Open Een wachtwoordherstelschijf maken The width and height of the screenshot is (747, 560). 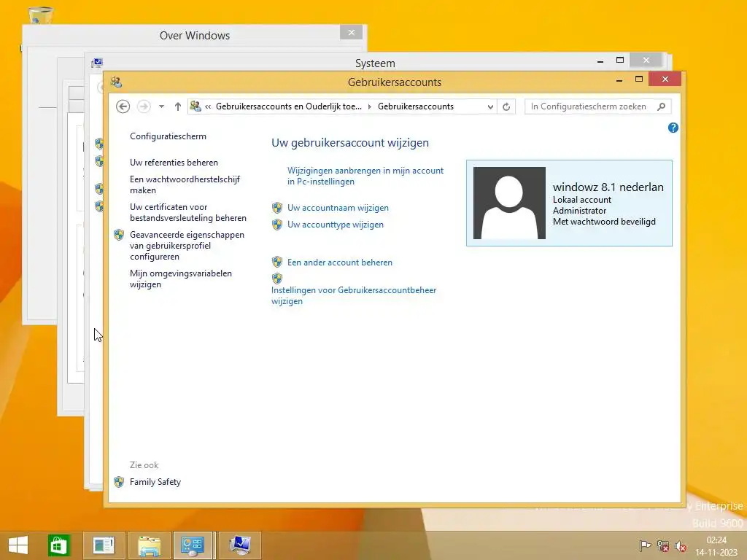pos(185,184)
